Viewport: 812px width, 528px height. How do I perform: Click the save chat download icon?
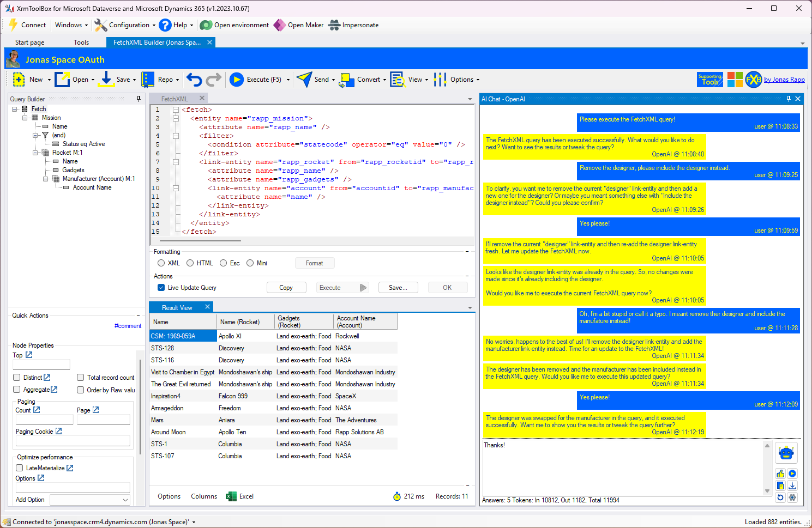tap(792, 485)
